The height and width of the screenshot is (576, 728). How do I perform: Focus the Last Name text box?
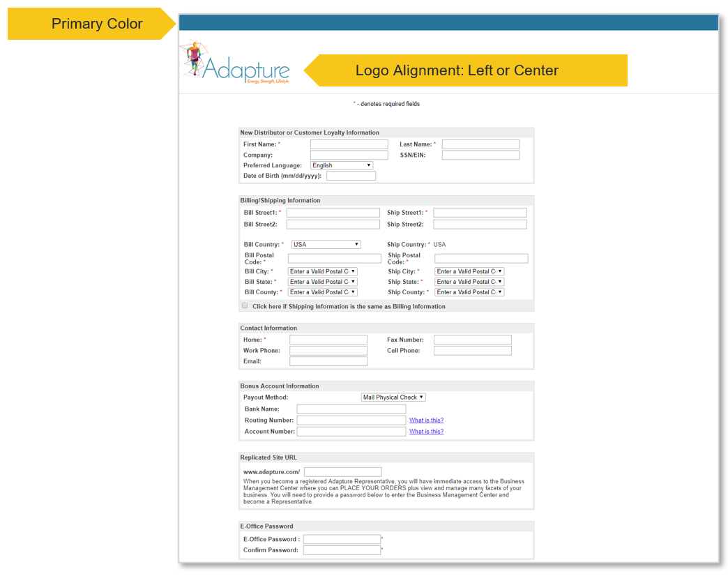(x=480, y=144)
